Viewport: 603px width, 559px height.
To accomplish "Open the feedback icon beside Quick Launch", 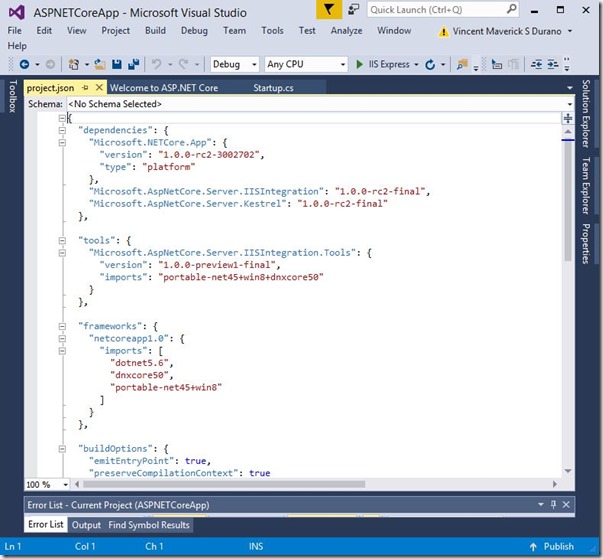I will coord(353,9).
